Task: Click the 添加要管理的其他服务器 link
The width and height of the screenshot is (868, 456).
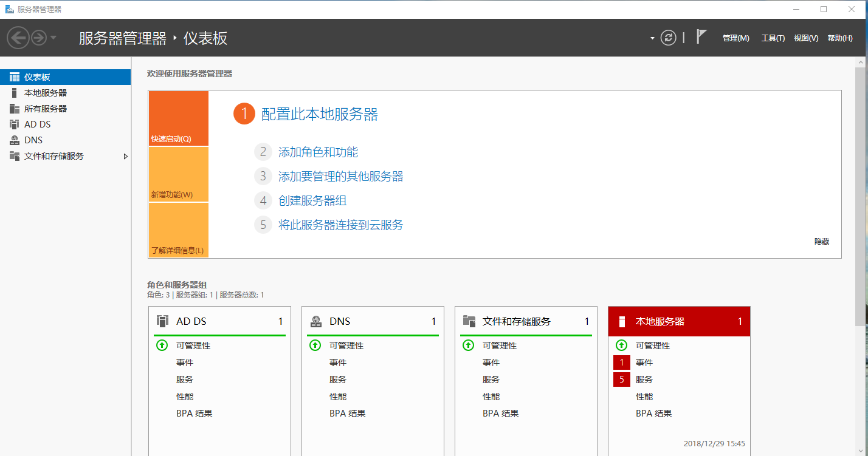Action: point(340,177)
